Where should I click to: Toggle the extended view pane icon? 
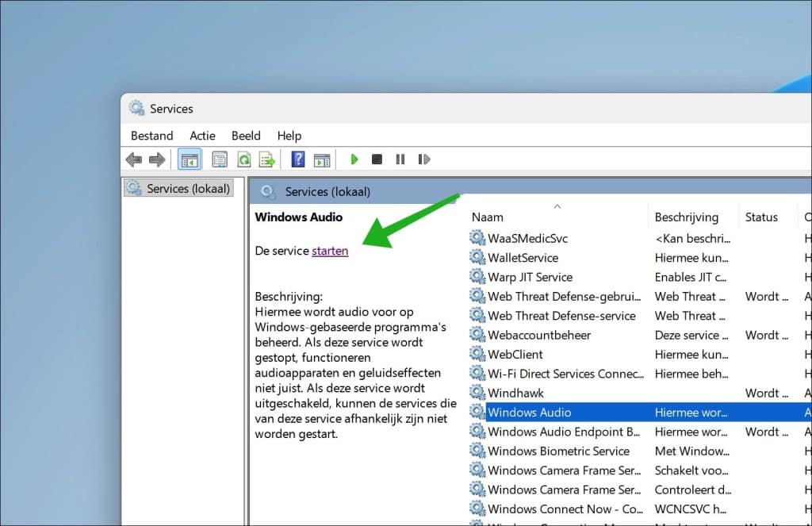pos(322,159)
